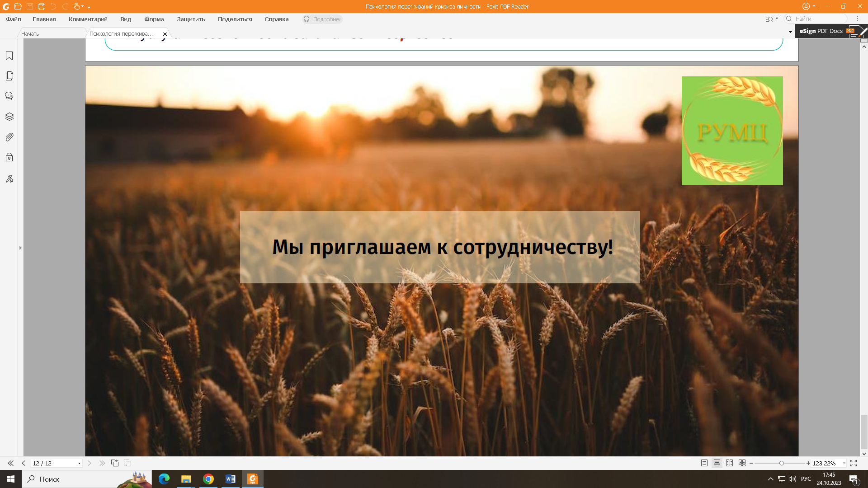Click the Foxit logo icon
The width and height of the screenshot is (868, 488).
[x=6, y=6]
